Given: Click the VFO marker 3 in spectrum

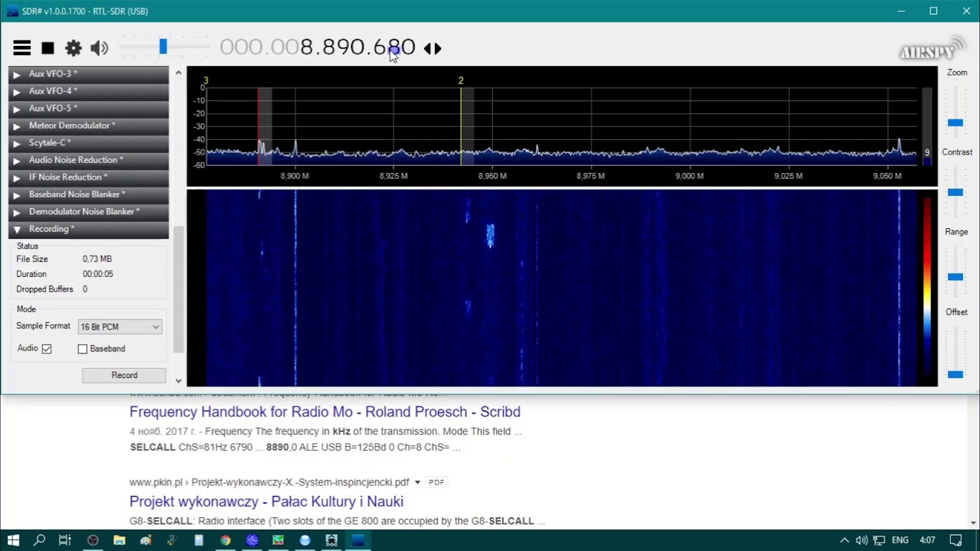Looking at the screenshot, I should [205, 80].
